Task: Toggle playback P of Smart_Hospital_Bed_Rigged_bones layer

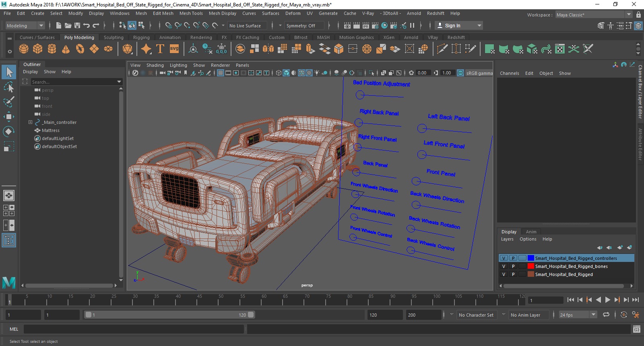Action: click(x=513, y=266)
